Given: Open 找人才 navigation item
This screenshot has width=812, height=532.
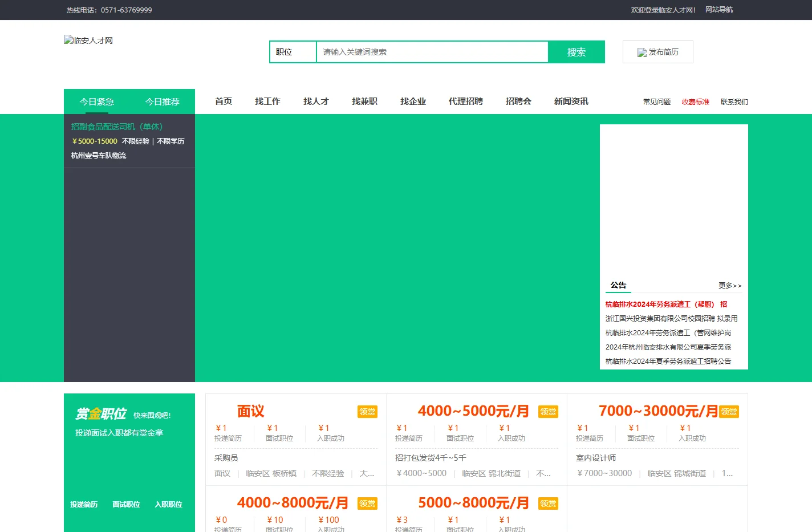Looking at the screenshot, I should (x=316, y=101).
